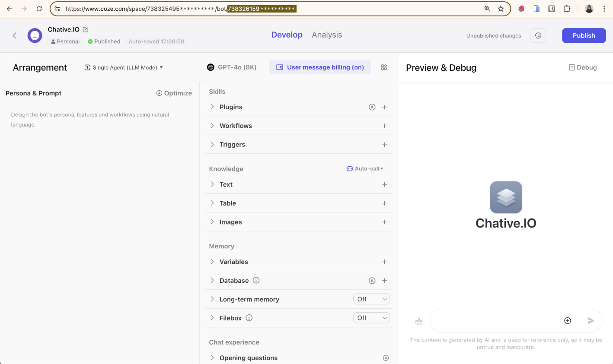Expand the Database section
The height and width of the screenshot is (364, 613).
(212, 280)
